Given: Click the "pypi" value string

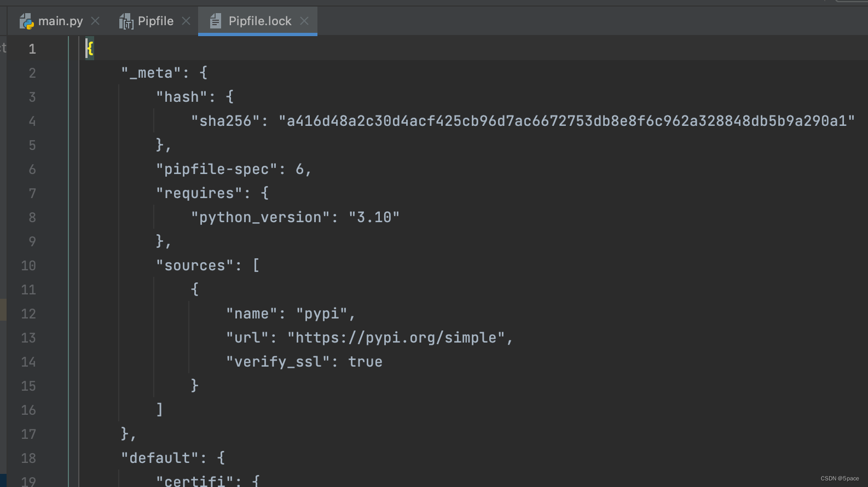Looking at the screenshot, I should [x=322, y=314].
